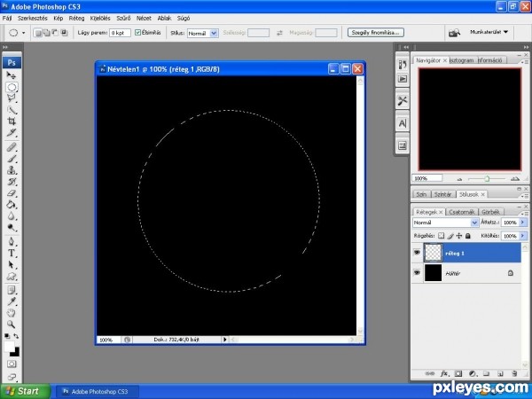Open Layer Comps icon in dock
Image resolution: width=532 pixels, height=399 pixels.
click(x=403, y=145)
